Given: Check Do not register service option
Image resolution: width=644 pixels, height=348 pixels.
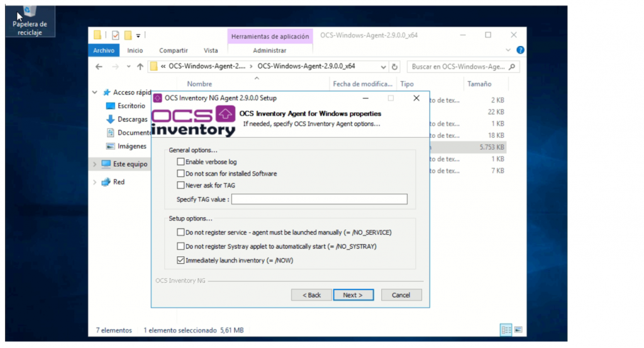Looking at the screenshot, I should (x=180, y=233).
